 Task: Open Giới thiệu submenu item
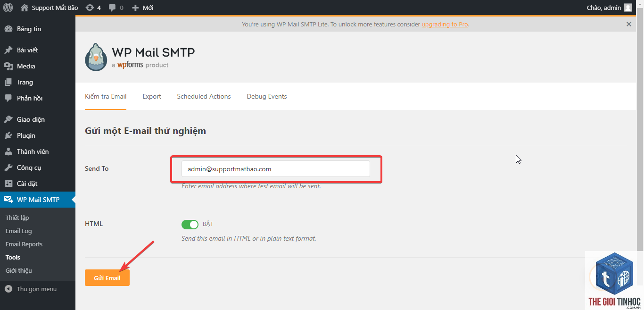click(18, 270)
